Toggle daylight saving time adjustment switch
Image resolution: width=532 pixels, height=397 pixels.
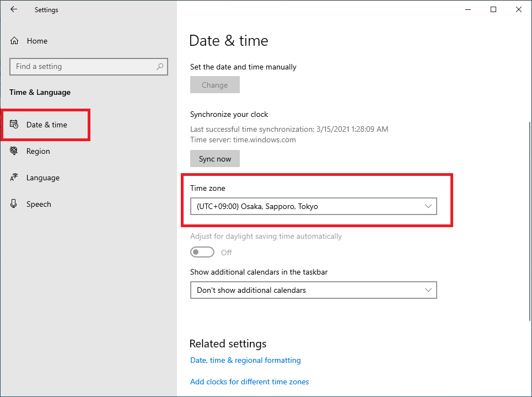[202, 252]
